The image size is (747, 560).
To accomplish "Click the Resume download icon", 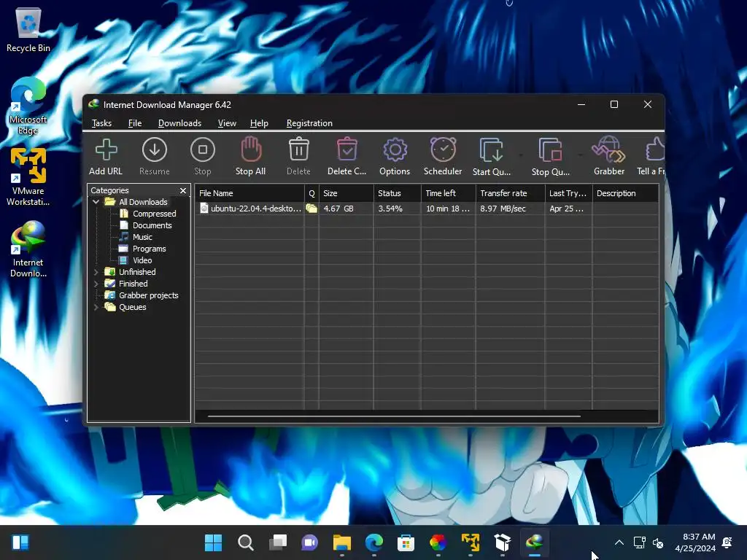I will pyautogui.click(x=155, y=150).
